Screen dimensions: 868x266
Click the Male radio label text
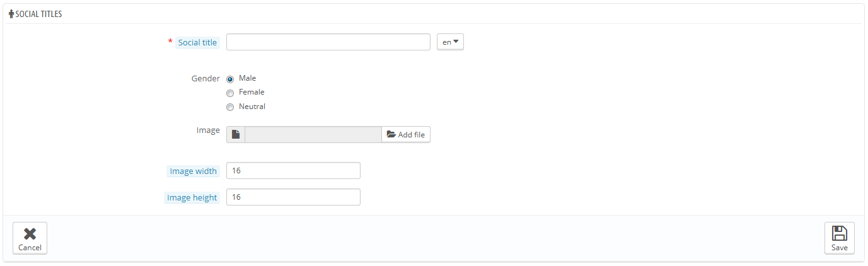tap(248, 78)
